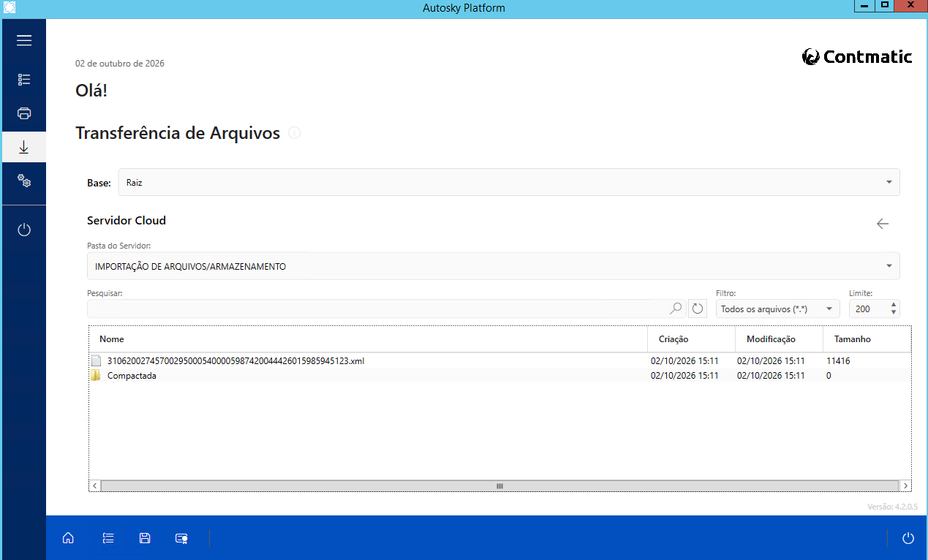
Task: Open the list icon in bottom bar
Action: point(108,538)
